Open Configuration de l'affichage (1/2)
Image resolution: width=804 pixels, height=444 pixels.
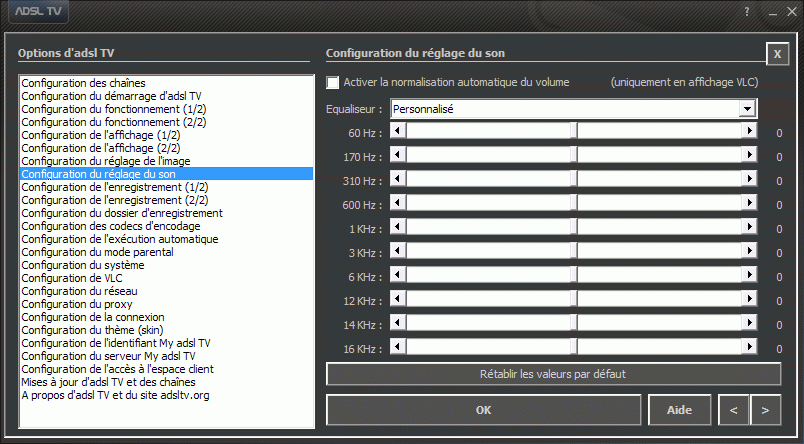[166, 135]
